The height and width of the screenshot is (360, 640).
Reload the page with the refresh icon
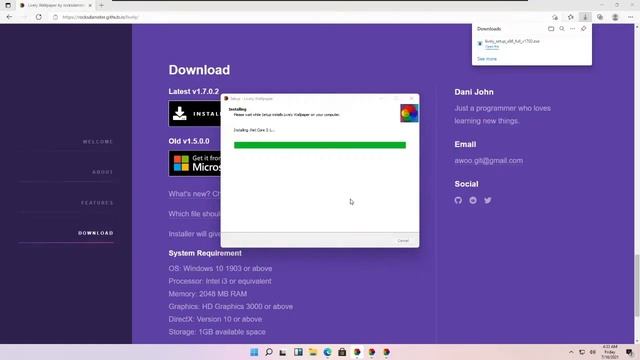tap(39, 17)
